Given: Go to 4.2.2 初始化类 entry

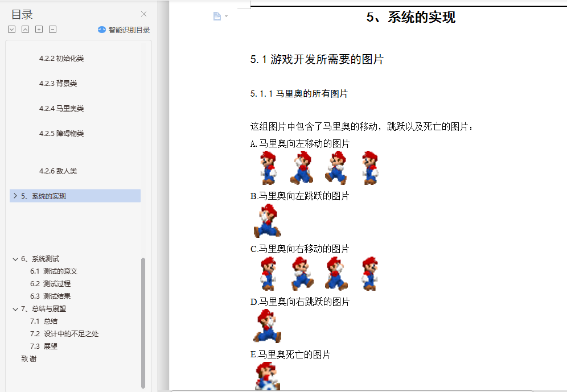Looking at the screenshot, I should [x=61, y=59].
